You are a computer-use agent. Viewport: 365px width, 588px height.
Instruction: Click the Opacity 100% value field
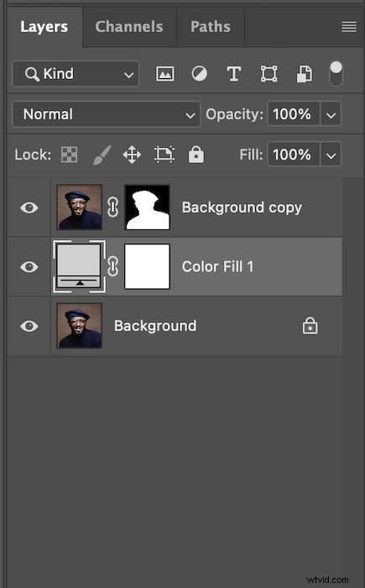pos(293,113)
